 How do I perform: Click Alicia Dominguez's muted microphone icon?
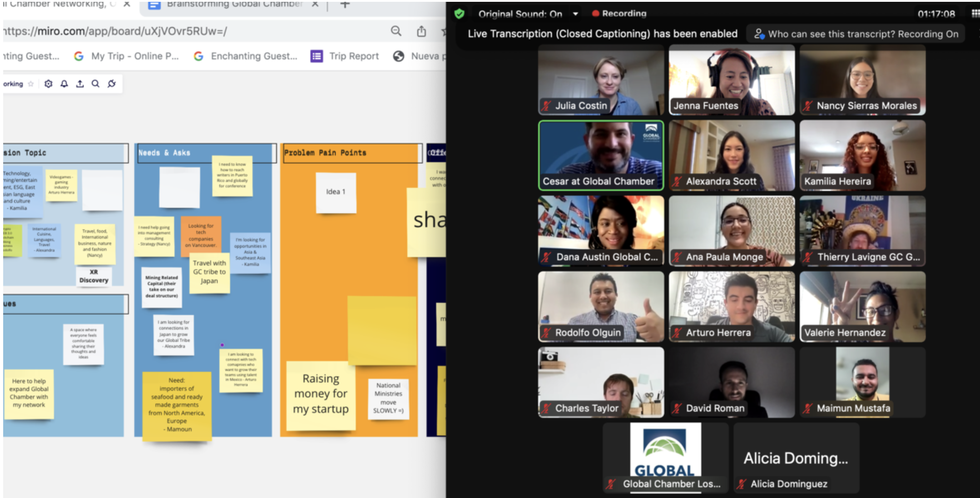pyautogui.click(x=741, y=484)
